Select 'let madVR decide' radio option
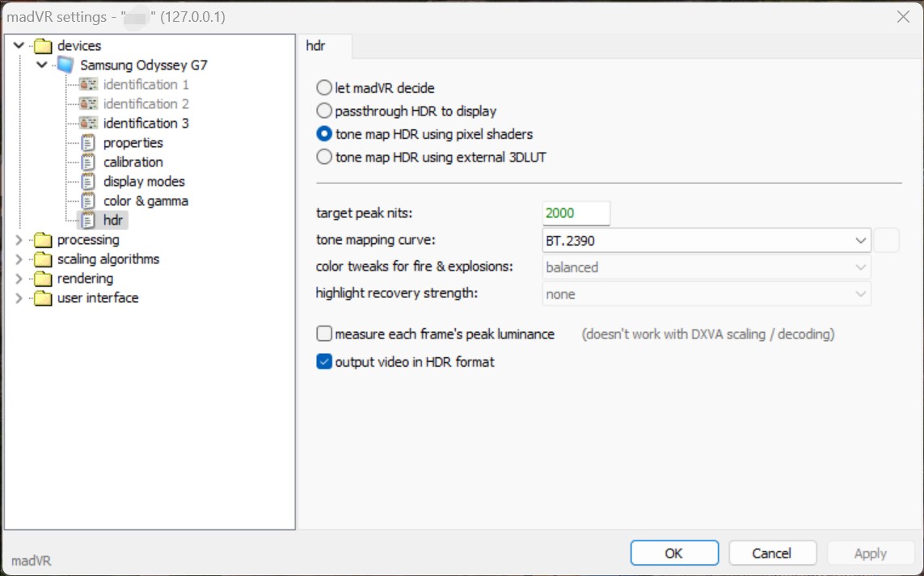 [x=324, y=88]
